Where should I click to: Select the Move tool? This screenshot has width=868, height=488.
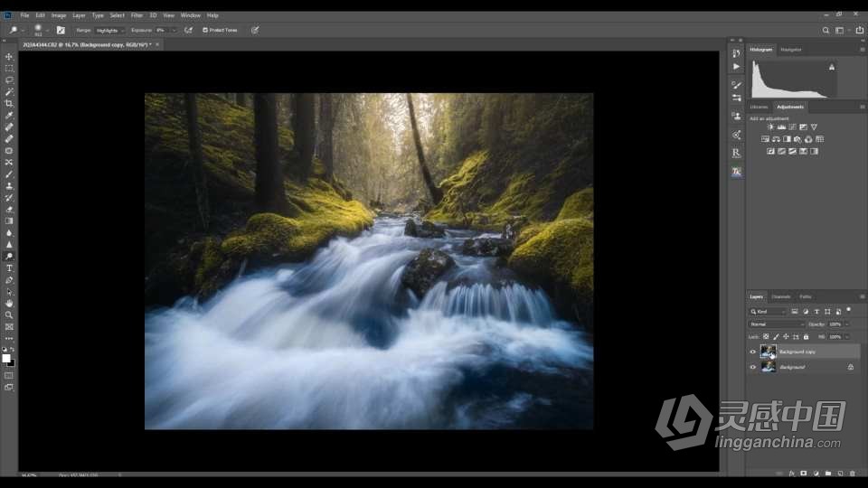click(9, 57)
